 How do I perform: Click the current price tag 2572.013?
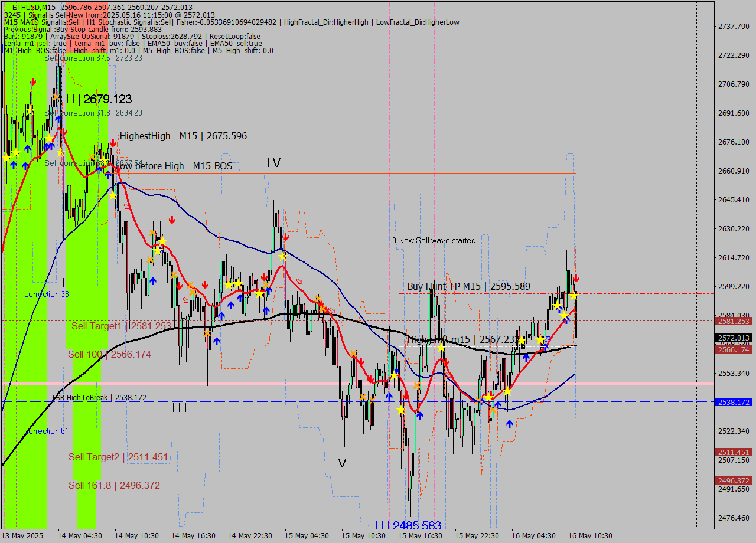[734, 338]
